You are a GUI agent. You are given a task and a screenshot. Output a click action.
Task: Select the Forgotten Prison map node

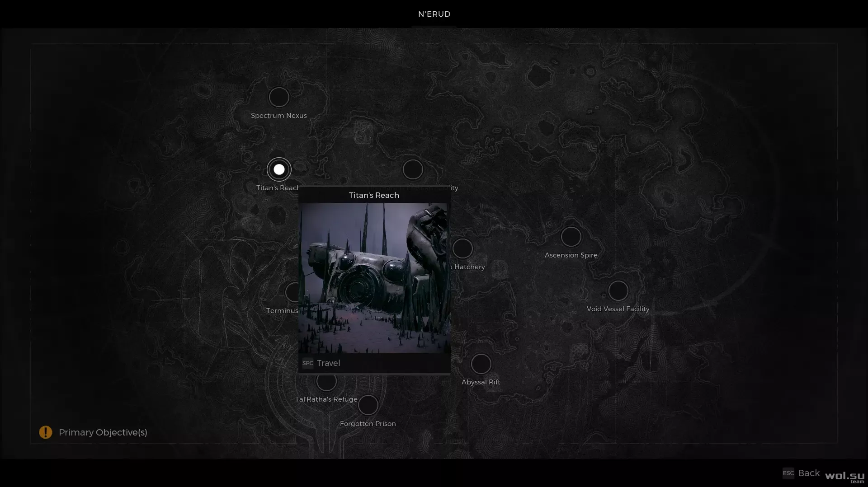(368, 405)
